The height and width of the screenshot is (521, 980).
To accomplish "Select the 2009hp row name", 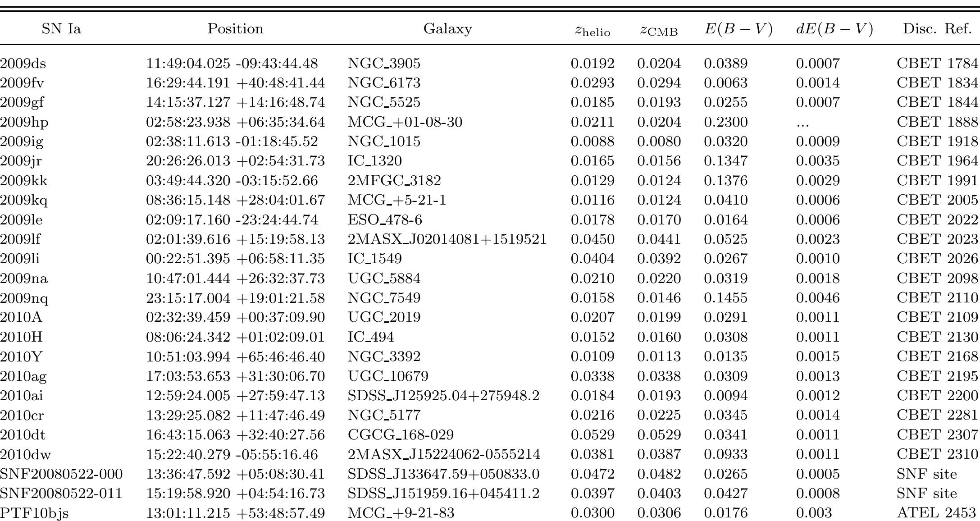I will pyautogui.click(x=24, y=122).
